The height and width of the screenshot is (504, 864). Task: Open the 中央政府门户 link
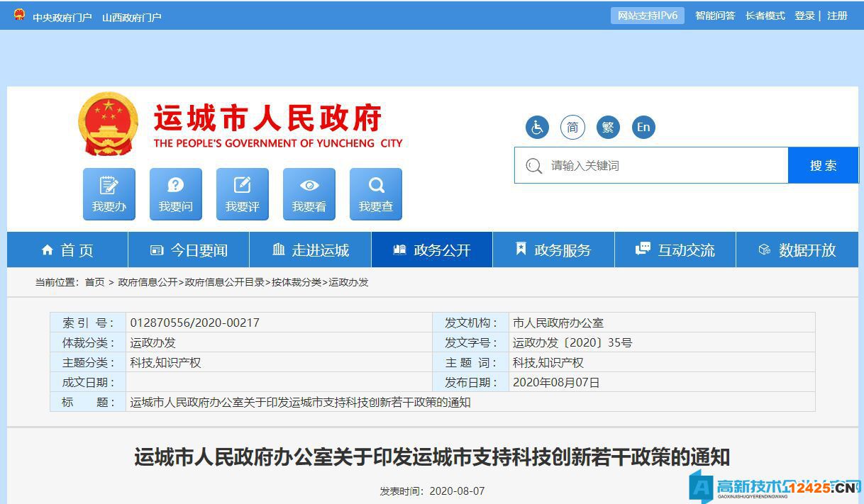click(62, 17)
